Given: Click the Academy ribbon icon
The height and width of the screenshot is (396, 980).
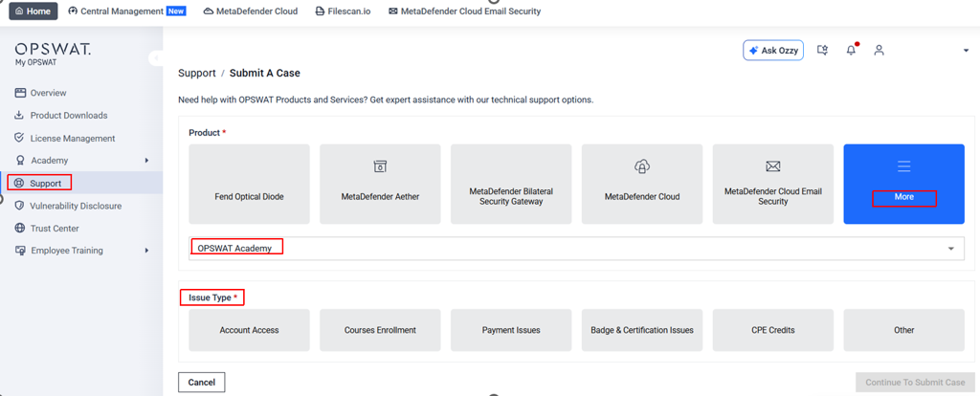Looking at the screenshot, I should (19, 161).
